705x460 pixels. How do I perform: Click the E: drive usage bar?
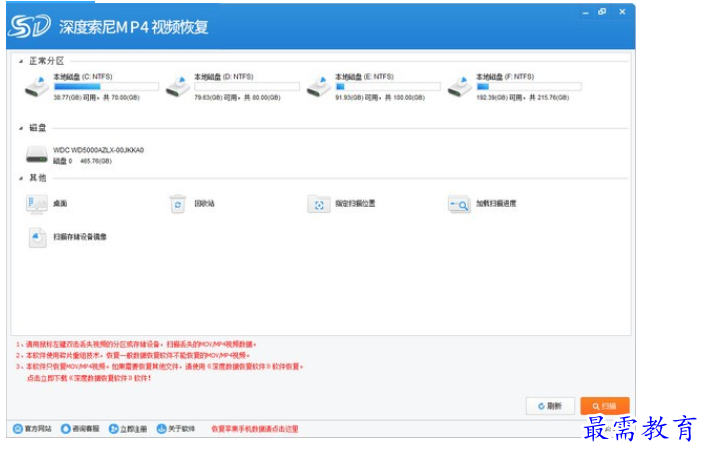(x=388, y=87)
